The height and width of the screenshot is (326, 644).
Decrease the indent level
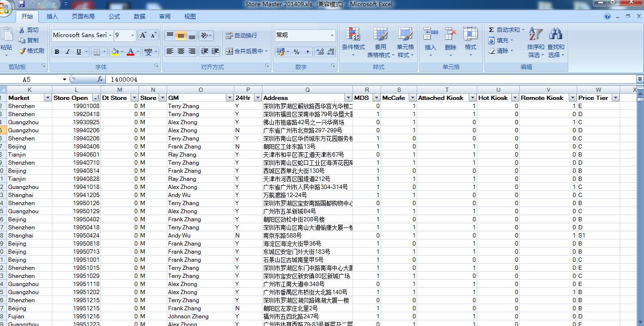[204, 51]
